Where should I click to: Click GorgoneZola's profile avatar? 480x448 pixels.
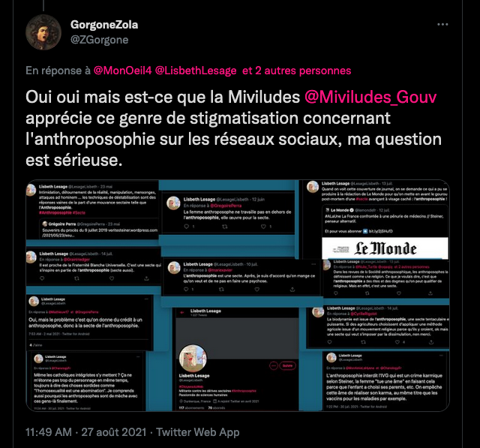coord(43,32)
